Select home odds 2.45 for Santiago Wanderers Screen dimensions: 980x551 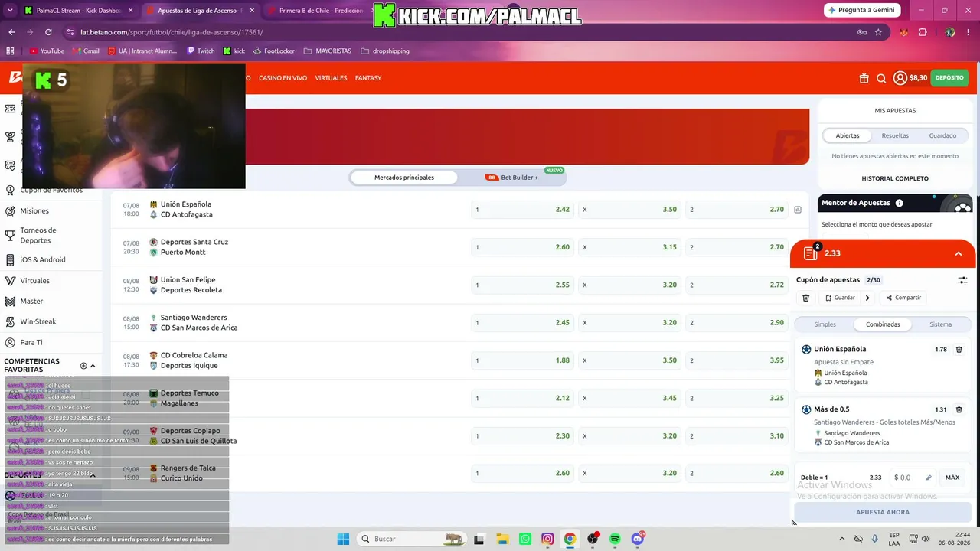click(x=522, y=322)
